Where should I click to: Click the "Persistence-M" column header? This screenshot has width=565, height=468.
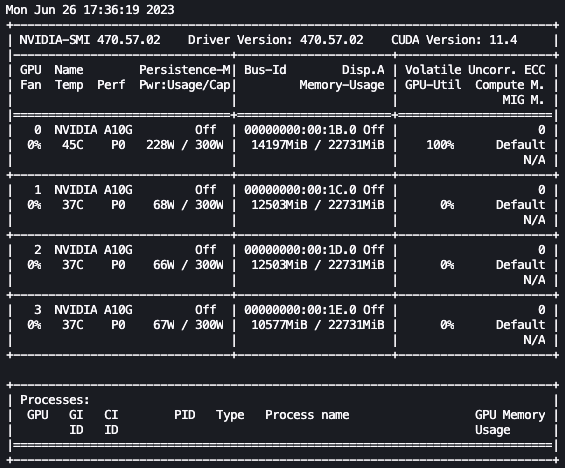pyautogui.click(x=185, y=70)
